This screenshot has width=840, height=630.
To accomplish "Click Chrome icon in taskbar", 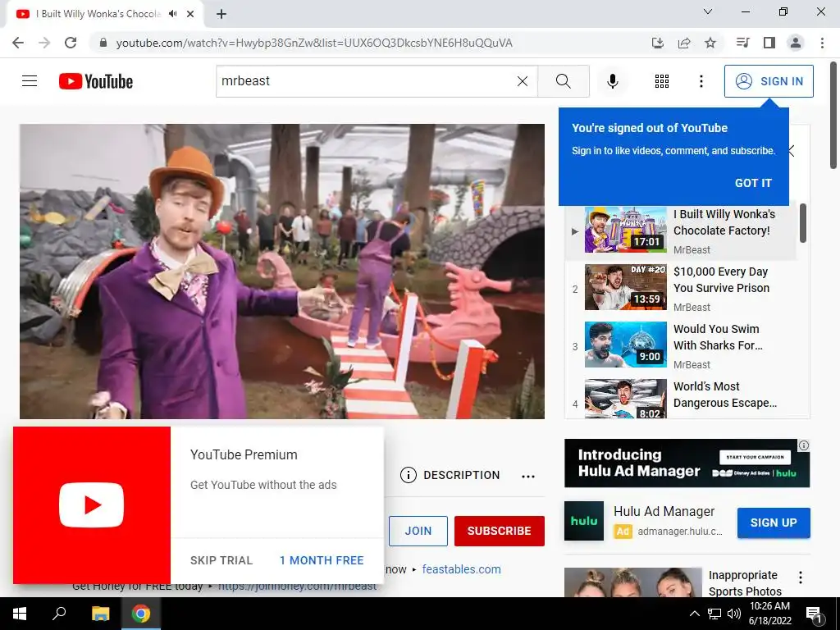I will click(x=141, y=614).
